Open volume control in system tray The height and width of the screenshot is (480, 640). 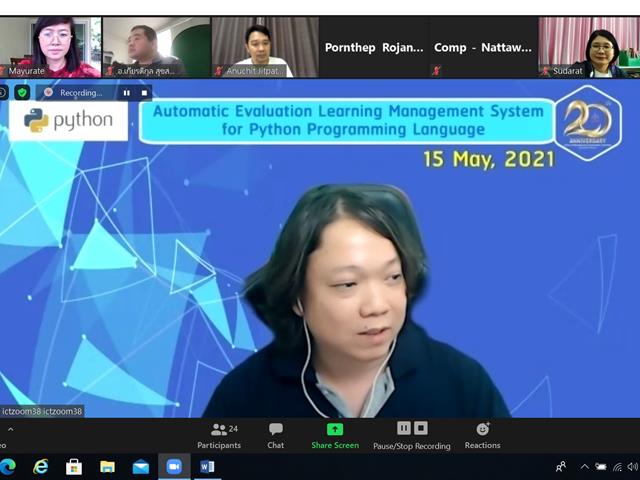click(x=633, y=467)
